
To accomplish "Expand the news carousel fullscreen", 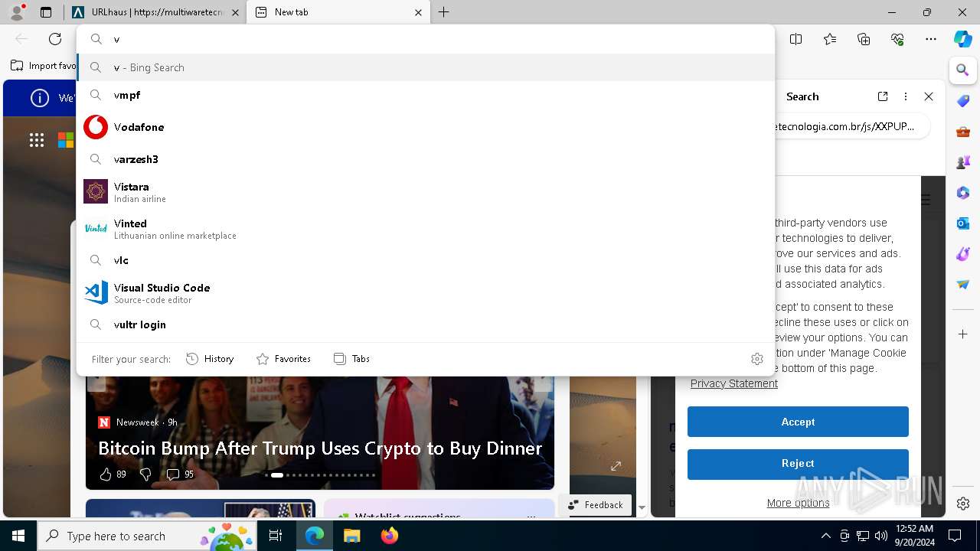I will tap(616, 466).
